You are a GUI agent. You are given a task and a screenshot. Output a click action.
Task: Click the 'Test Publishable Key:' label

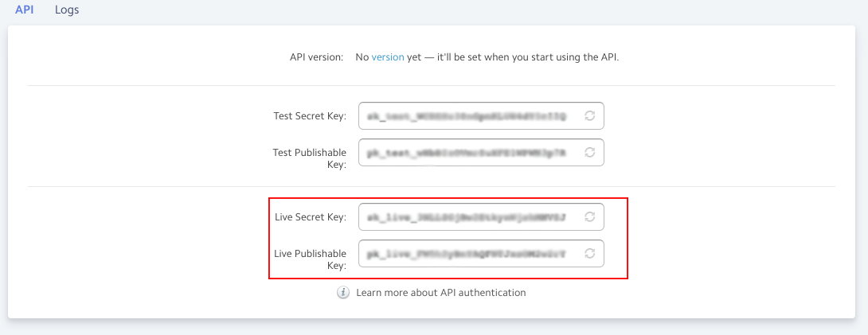[x=310, y=152]
